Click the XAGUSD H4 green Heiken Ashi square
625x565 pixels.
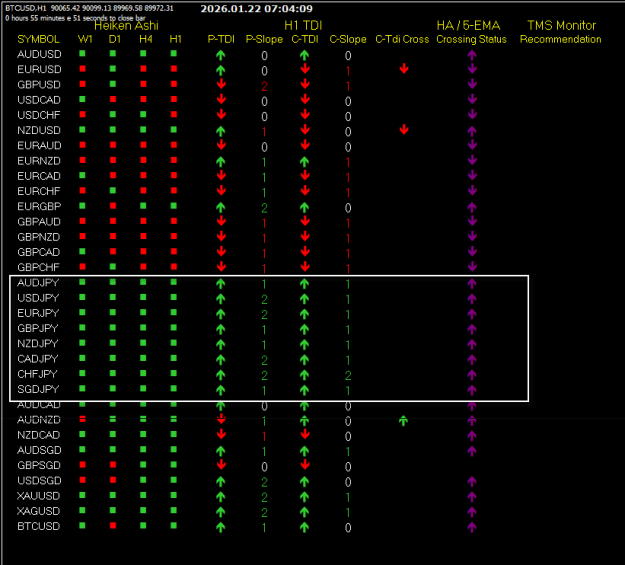click(143, 510)
